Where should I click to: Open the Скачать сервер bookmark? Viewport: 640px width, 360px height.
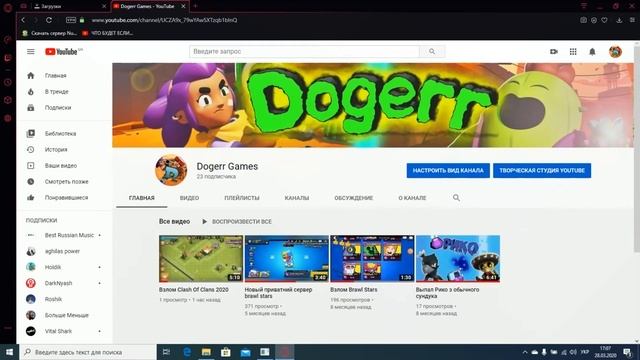(x=50, y=33)
